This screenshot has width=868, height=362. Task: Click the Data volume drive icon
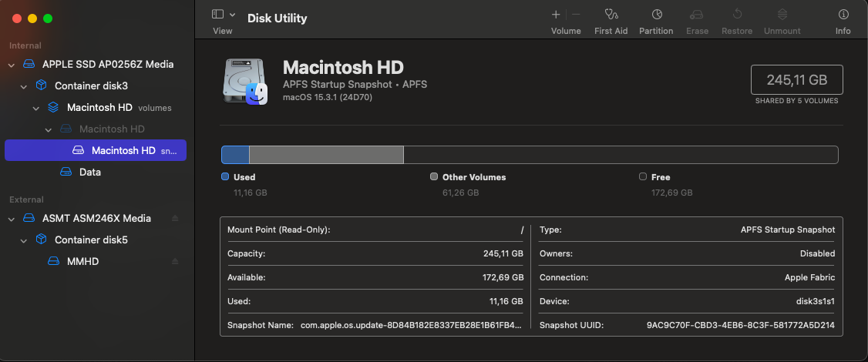tap(66, 173)
